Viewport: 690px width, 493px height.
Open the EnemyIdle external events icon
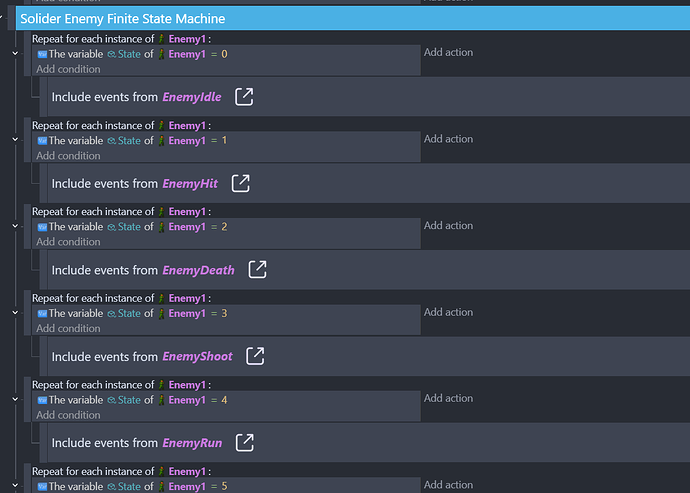[x=244, y=97]
